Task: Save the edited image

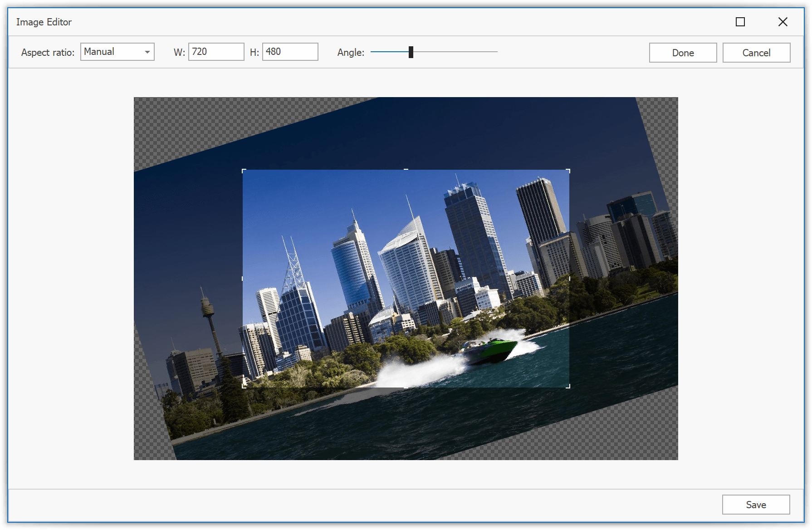Action: tap(755, 505)
